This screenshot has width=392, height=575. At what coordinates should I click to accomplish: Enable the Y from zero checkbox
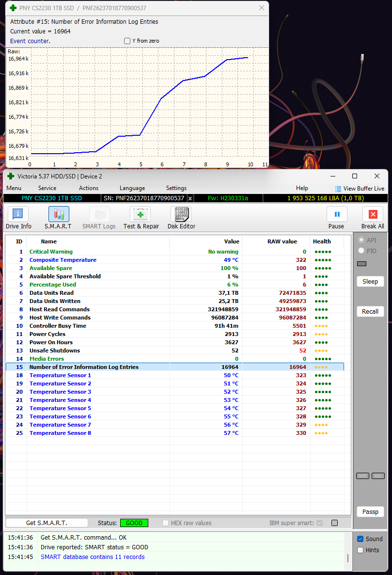(x=127, y=41)
